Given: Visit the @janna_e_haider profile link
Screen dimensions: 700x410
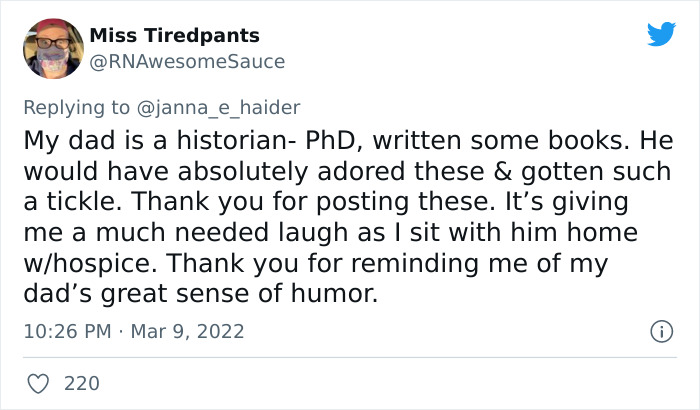Looking at the screenshot, I should coord(218,108).
